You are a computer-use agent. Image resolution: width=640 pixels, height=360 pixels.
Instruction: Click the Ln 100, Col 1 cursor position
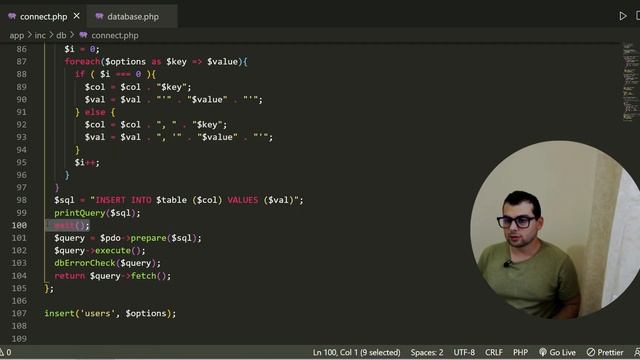pos(356,352)
